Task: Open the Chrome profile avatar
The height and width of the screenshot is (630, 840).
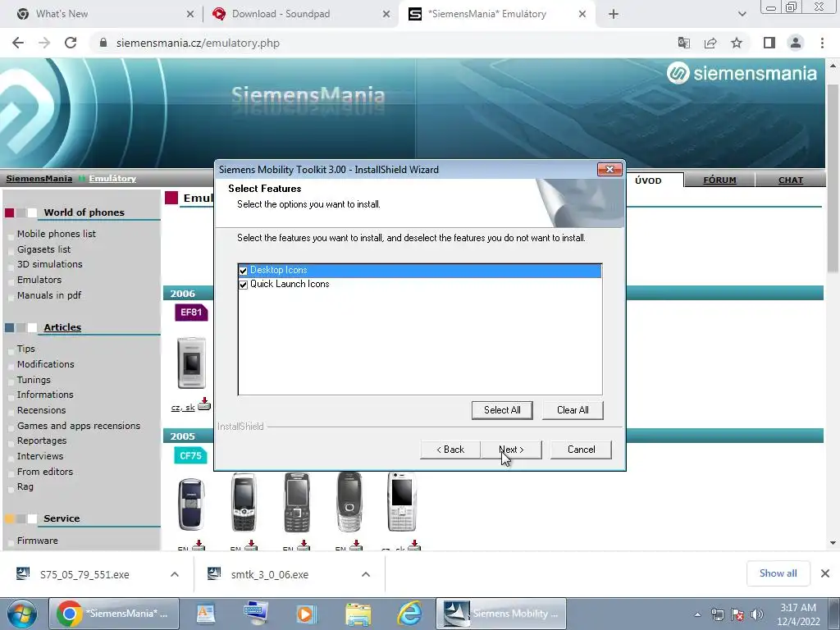Action: (796, 43)
